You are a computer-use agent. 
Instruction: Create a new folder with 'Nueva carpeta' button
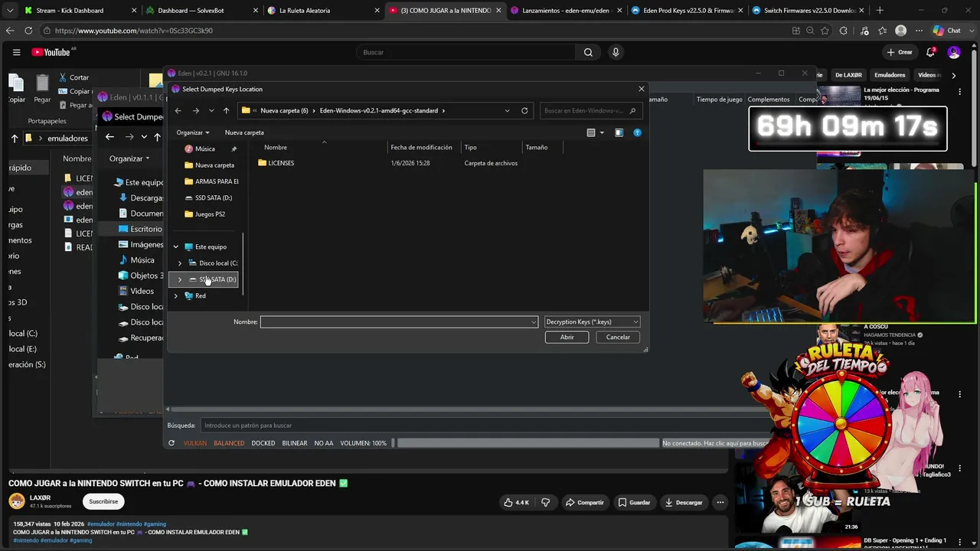pos(244,132)
